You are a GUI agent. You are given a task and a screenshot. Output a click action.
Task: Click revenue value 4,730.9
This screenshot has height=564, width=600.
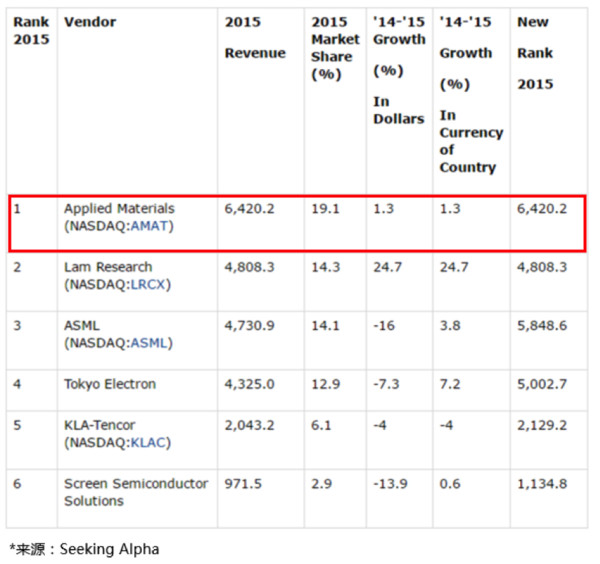[x=249, y=326]
